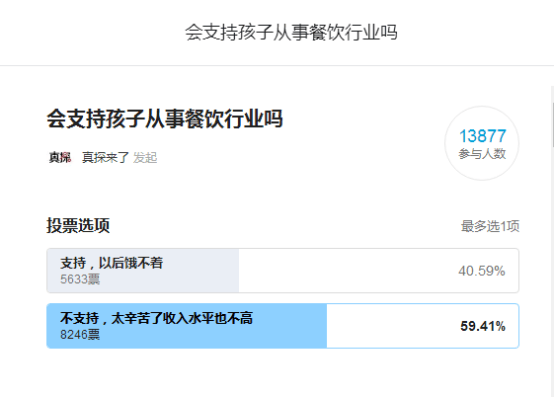The image size is (554, 397).
Task: Click the 8246票 vote count
Action: coord(80,334)
